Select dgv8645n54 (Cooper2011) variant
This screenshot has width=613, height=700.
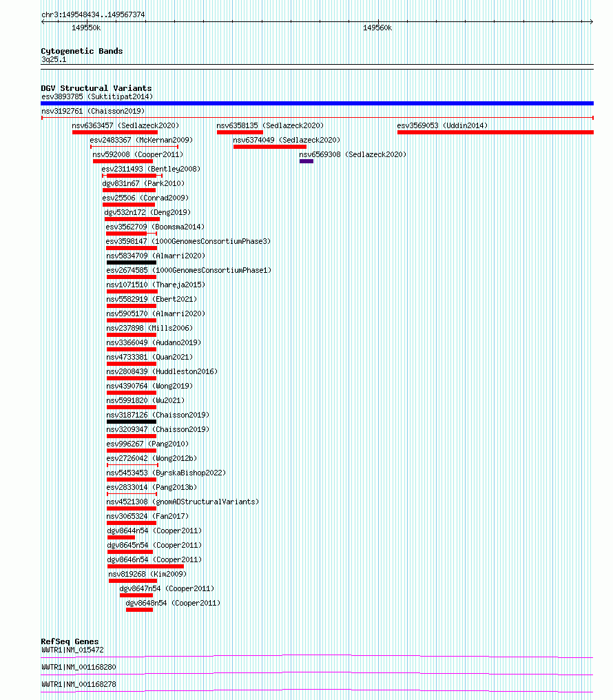(x=154, y=545)
